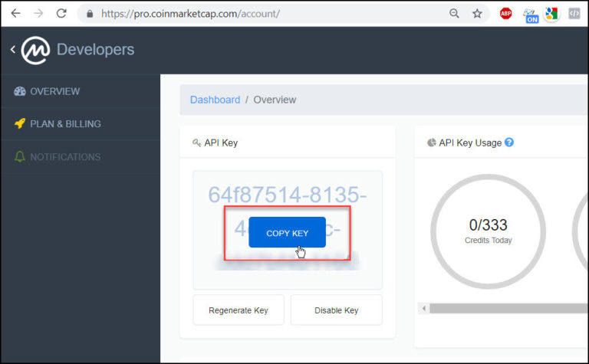Viewport: 589px width, 364px height.
Task: Click the dashboard gauge icon
Action: 19,91
